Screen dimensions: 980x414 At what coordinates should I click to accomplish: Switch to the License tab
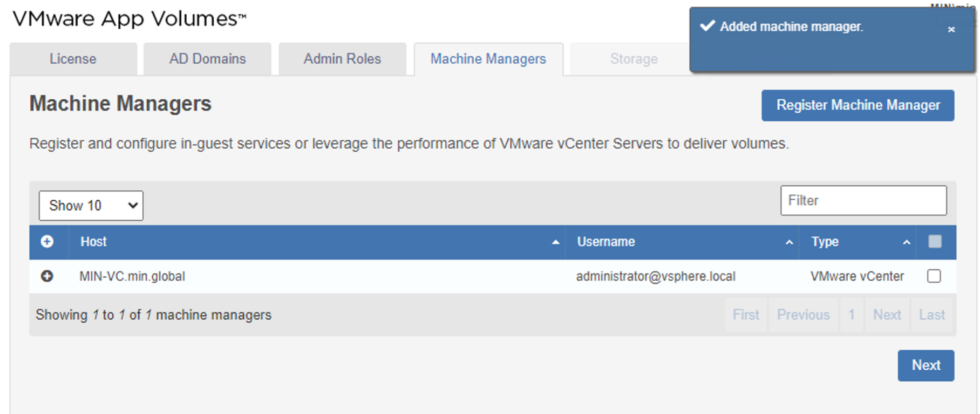(73, 59)
